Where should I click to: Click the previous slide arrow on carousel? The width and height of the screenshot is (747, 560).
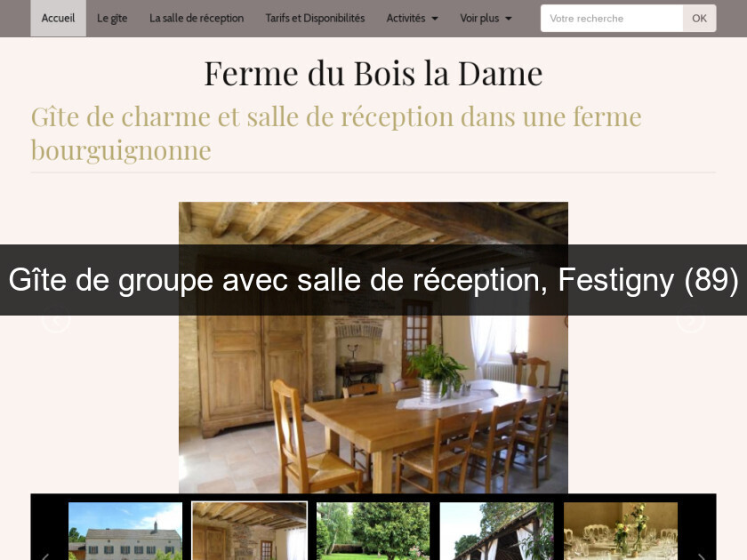click(55, 320)
